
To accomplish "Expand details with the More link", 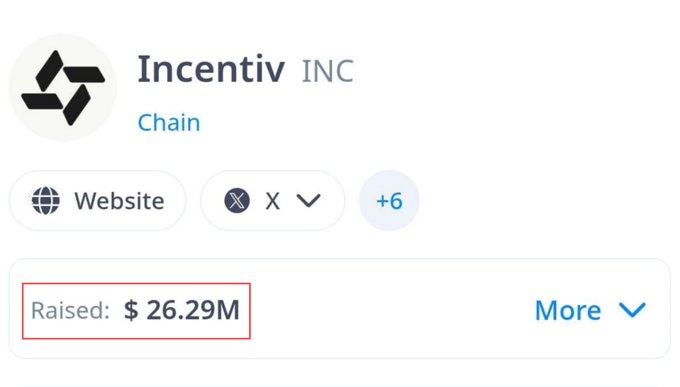I will click(x=590, y=310).
